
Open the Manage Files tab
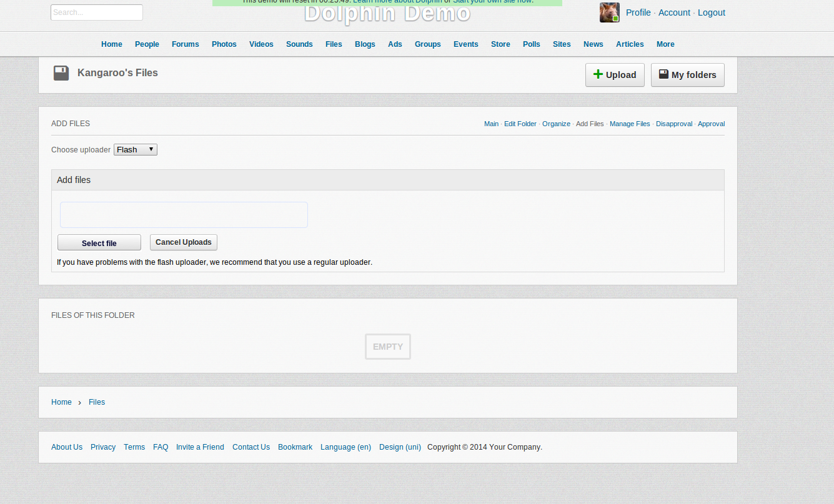[630, 124]
